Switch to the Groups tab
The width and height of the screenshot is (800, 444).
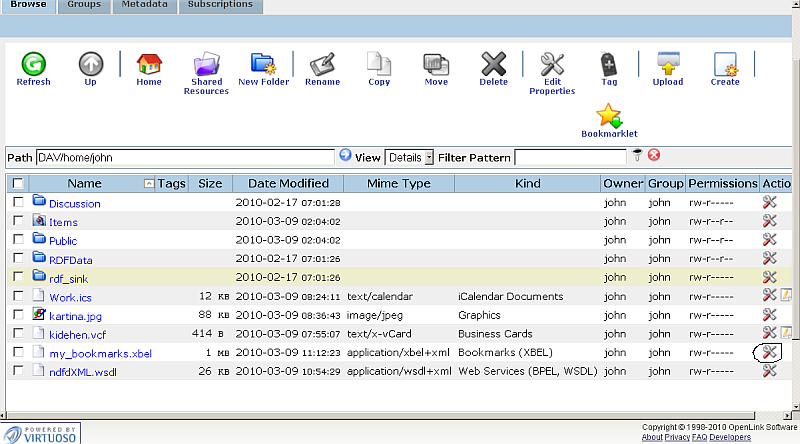(84, 5)
